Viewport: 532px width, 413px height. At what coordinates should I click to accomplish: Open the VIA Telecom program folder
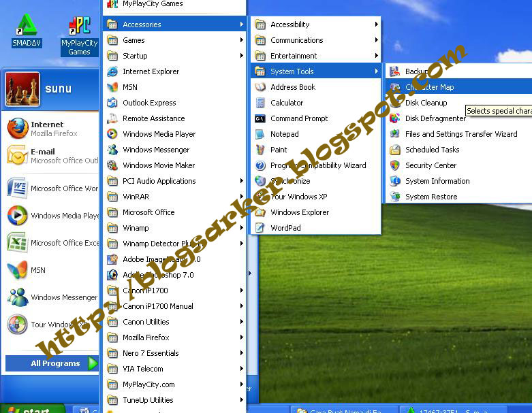(174, 369)
